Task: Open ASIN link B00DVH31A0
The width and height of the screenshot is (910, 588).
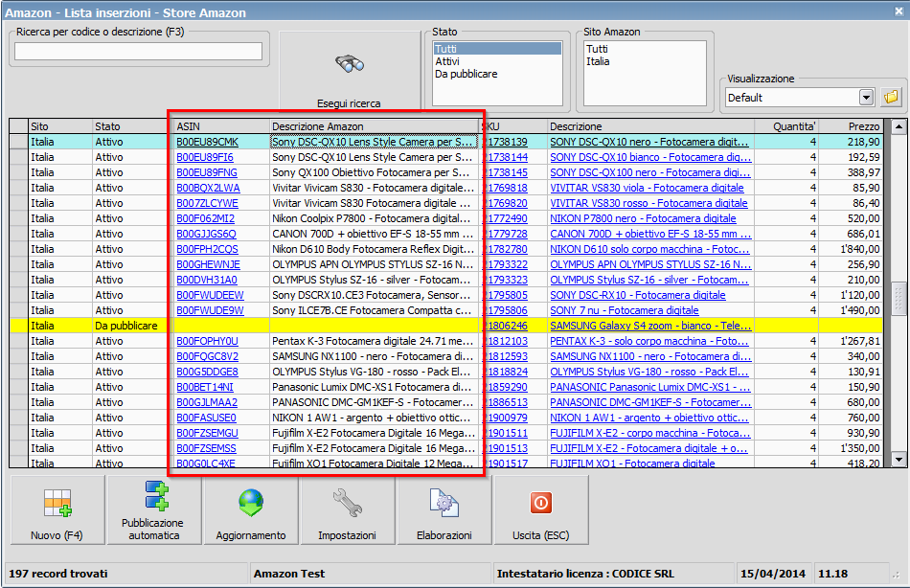Action: click(207, 280)
